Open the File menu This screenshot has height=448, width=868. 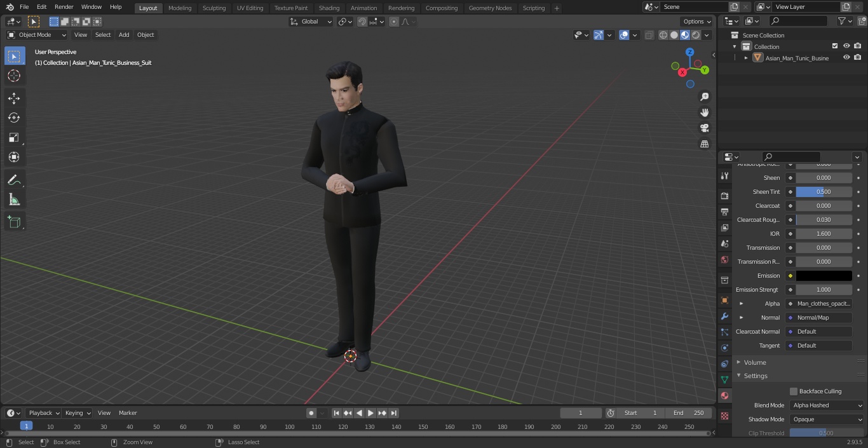coord(24,7)
